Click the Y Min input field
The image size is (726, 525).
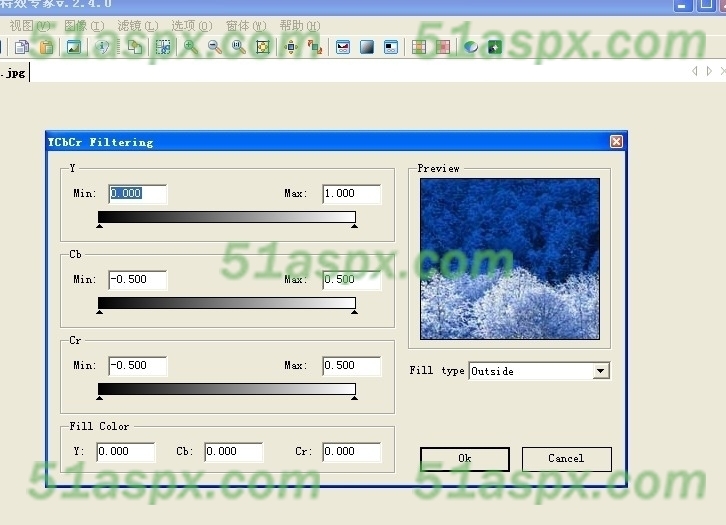138,194
